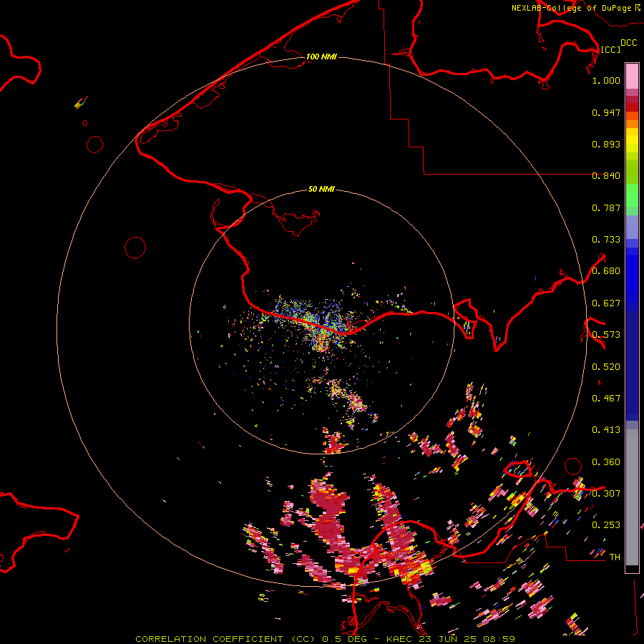
Task: Click the 100 NMI range ring label
Action: [321, 57]
